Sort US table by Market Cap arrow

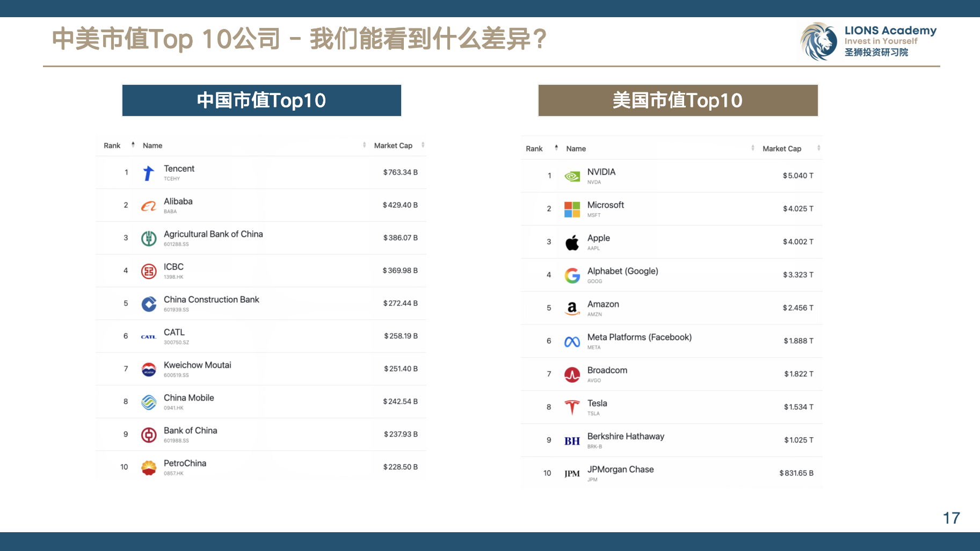818,148
